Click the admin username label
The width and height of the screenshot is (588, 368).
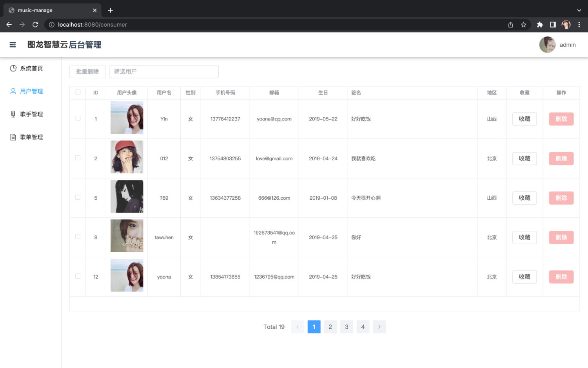tap(568, 45)
